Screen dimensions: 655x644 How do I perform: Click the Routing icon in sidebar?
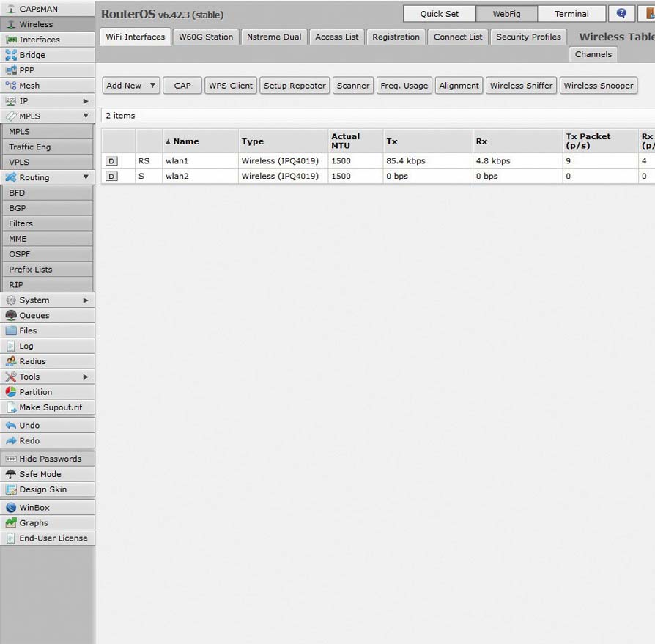point(11,177)
